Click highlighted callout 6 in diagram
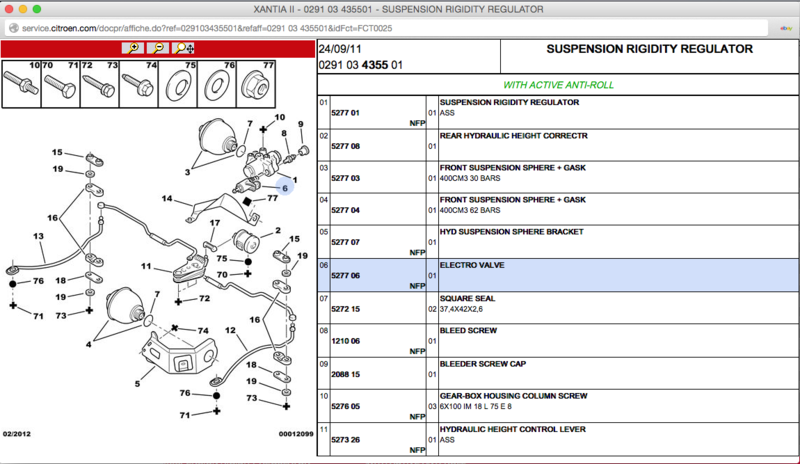This screenshot has height=464, width=800. (285, 188)
